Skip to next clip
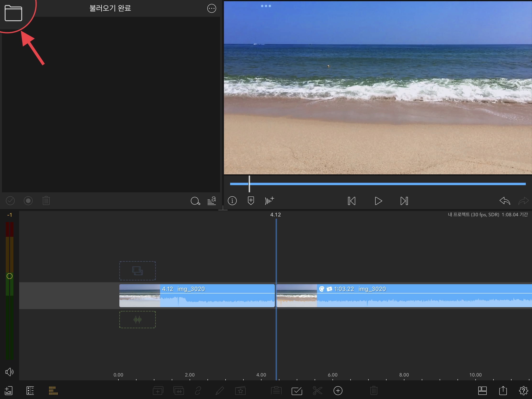Image resolution: width=532 pixels, height=399 pixels. coord(404,201)
